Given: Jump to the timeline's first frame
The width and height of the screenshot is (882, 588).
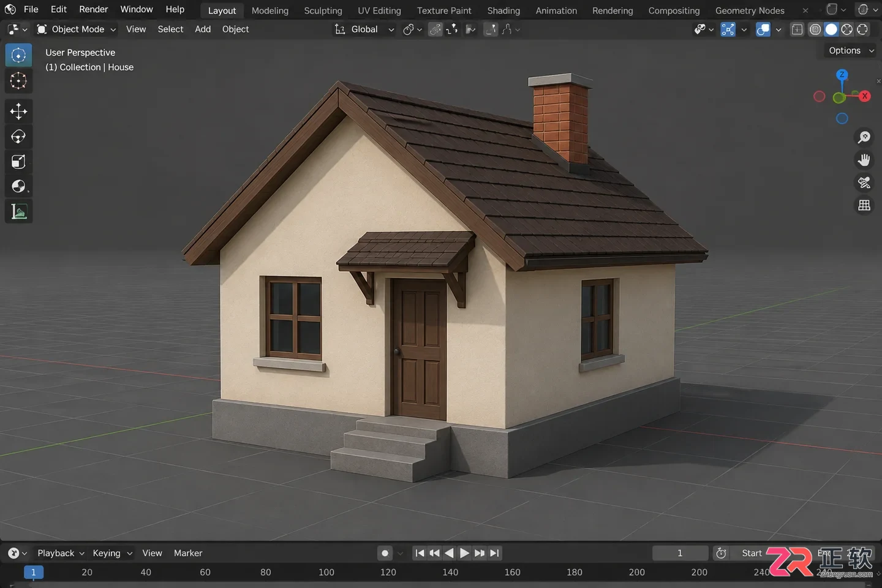Looking at the screenshot, I should [420, 553].
